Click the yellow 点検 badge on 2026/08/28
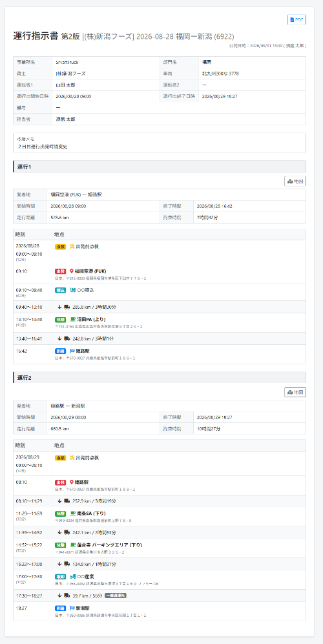 (x=61, y=247)
